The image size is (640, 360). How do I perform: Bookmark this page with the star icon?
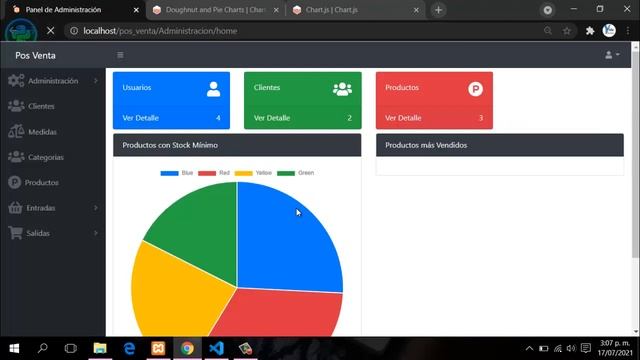pyautogui.click(x=567, y=31)
